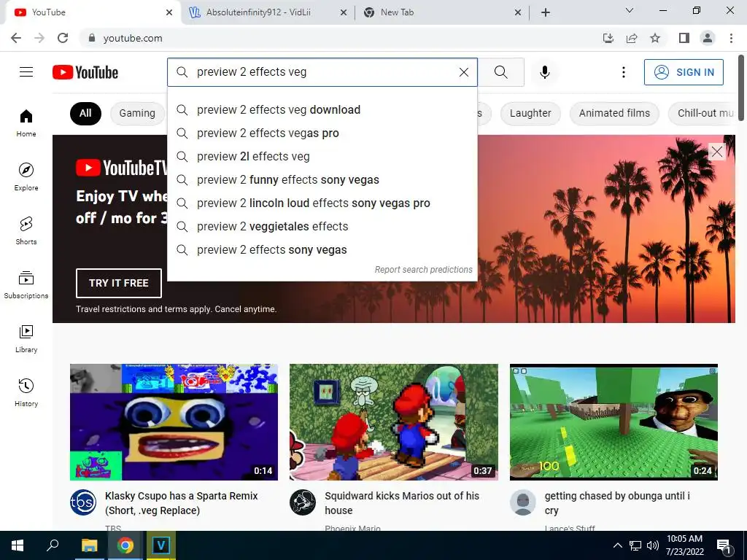Screen dimensions: 747x560
Task: Click the YouTube logo
Action: pyautogui.click(x=85, y=72)
